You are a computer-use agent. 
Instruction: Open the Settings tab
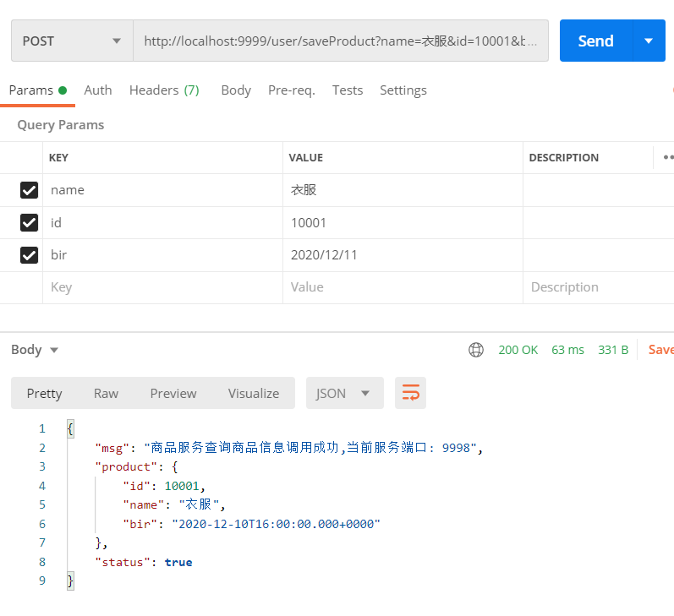click(403, 90)
